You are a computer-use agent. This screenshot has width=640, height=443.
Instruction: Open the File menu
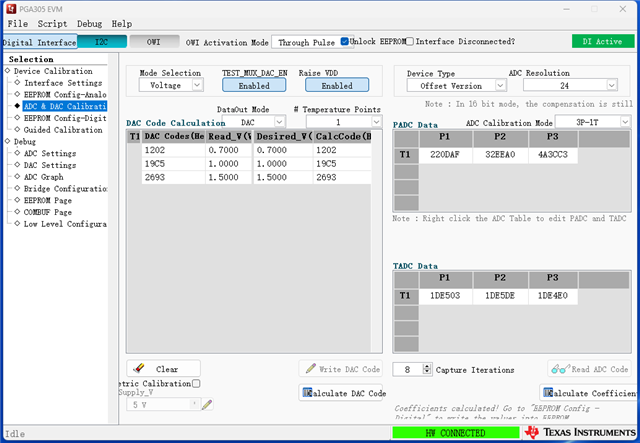click(18, 24)
